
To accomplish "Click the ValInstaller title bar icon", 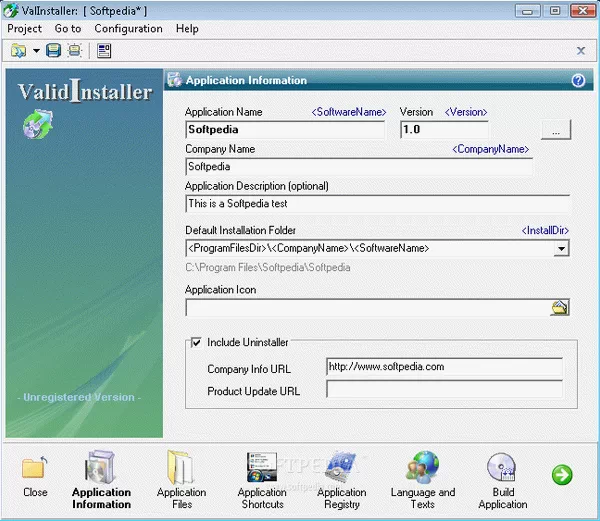I will (x=10, y=10).
